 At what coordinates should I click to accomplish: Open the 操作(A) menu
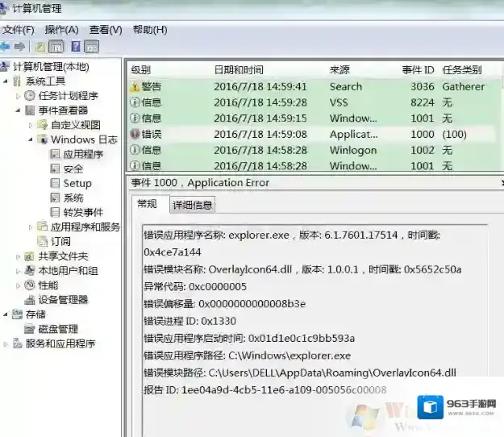[61, 30]
